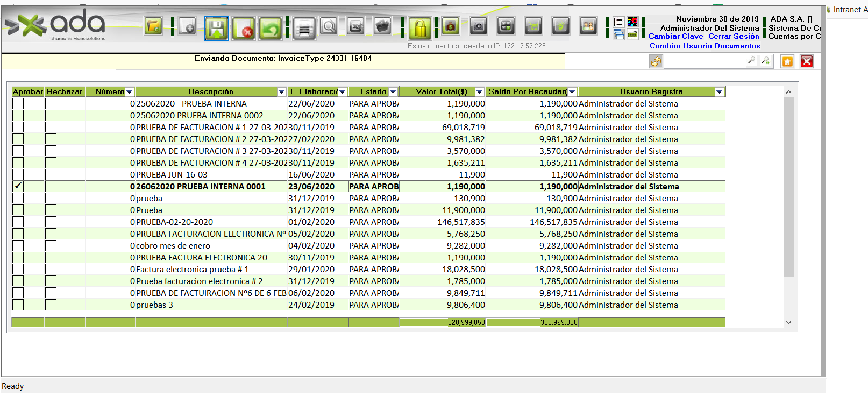Expand the Usuario Registra filter dropdown
Viewport: 868px width, 410px height.
(719, 92)
